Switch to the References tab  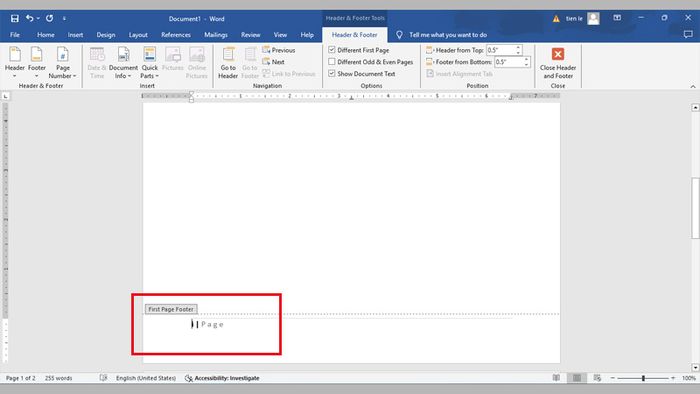176,35
